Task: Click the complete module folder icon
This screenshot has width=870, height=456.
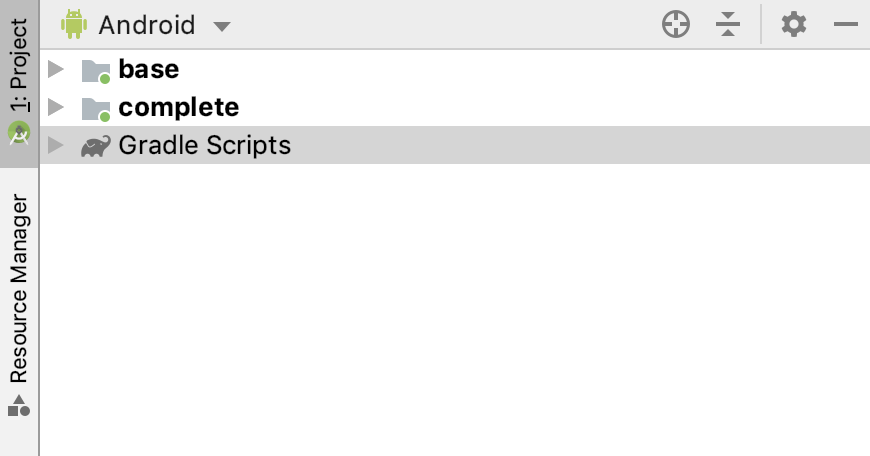Action: coord(96,108)
